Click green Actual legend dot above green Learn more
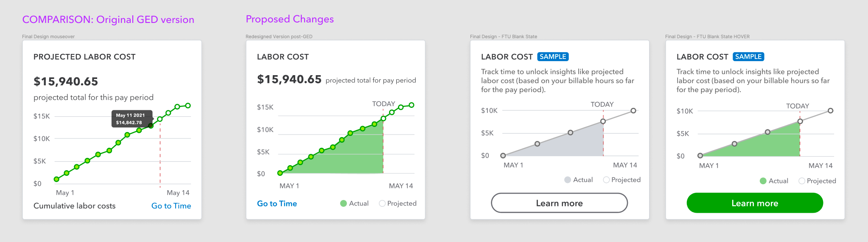Viewport: 868px width, 242px height. [x=763, y=181]
